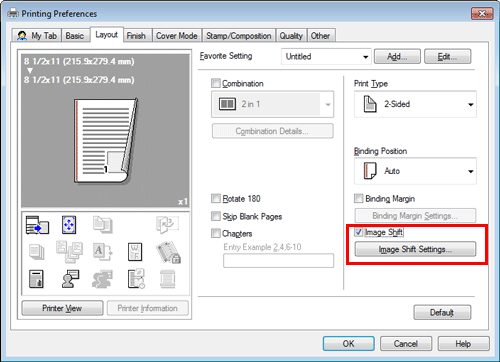Click the page preview thumbnail image

point(106,141)
